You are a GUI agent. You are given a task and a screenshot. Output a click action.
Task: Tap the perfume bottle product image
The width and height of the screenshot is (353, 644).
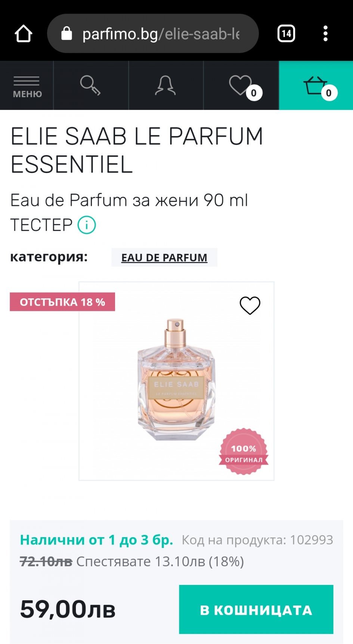[x=176, y=380]
